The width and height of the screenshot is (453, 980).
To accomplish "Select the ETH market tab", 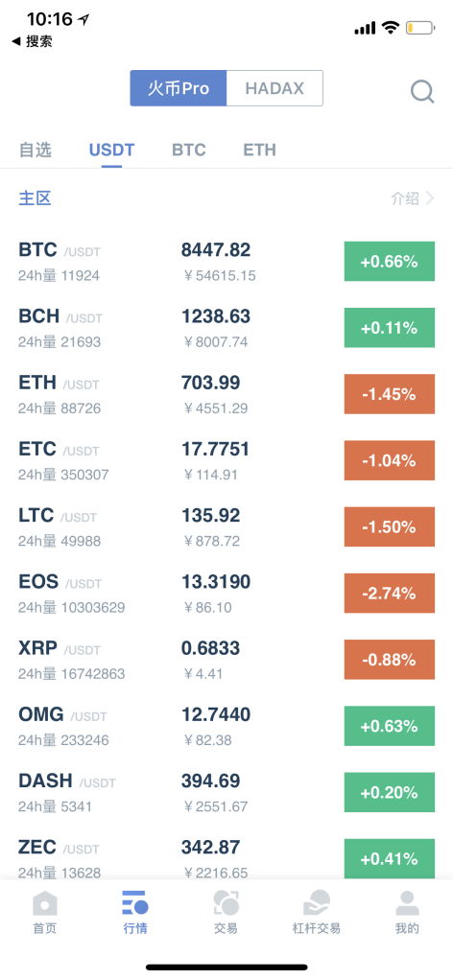I will [x=260, y=150].
